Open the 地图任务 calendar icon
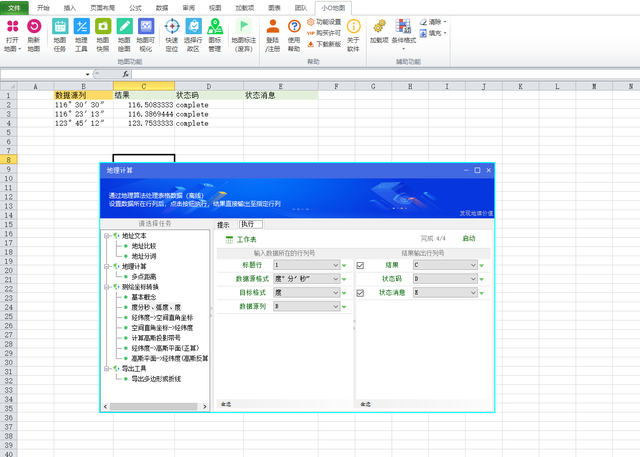 60,27
